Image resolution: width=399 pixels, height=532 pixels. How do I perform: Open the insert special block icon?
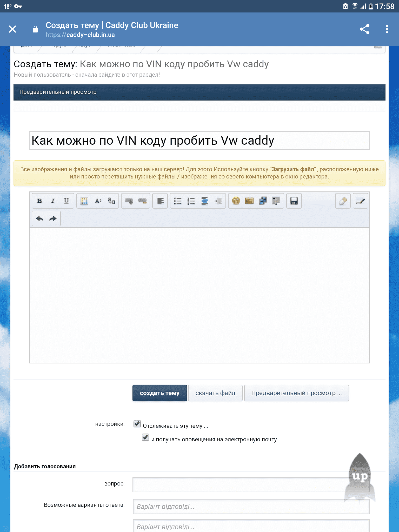(276, 201)
